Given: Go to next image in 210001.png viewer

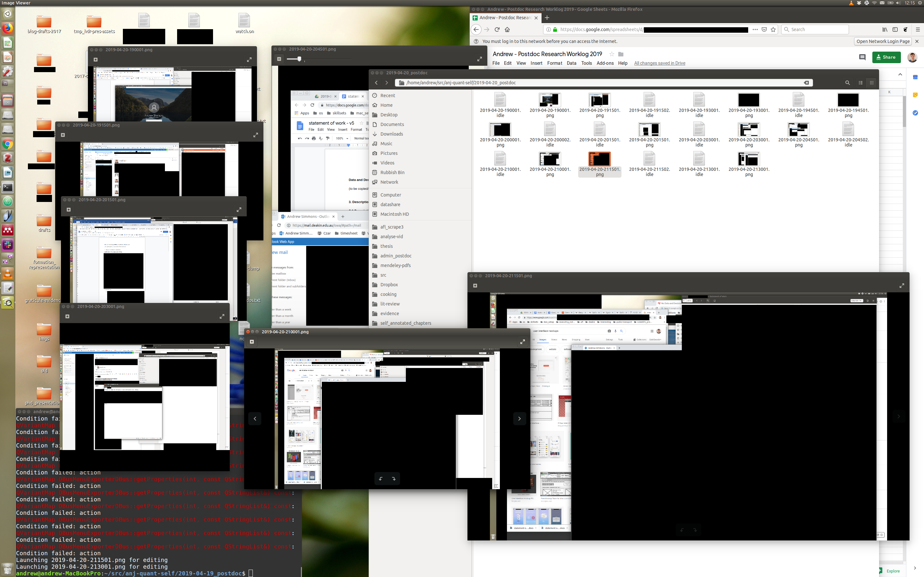Looking at the screenshot, I should (519, 419).
